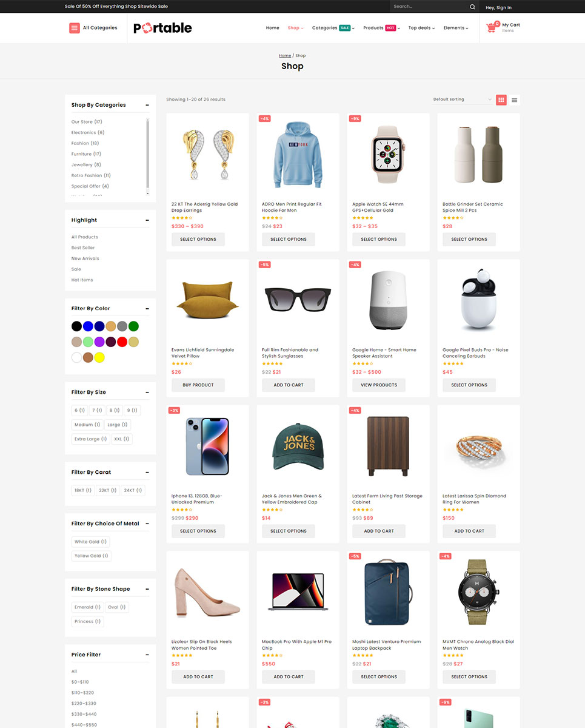Viewport: 585px width, 728px height.
Task: Collapse the Shop By Categories panel
Action: pos(147,105)
